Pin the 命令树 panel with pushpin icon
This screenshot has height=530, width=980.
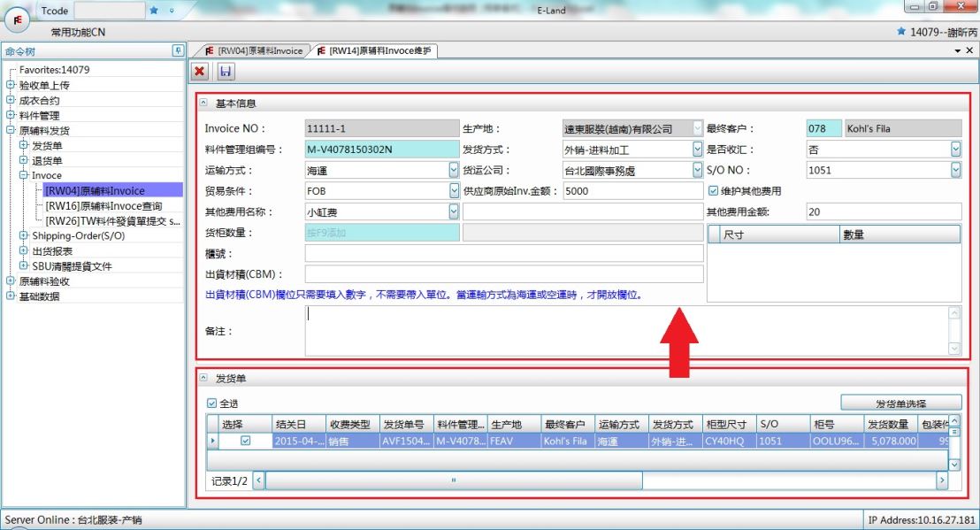click(x=177, y=51)
